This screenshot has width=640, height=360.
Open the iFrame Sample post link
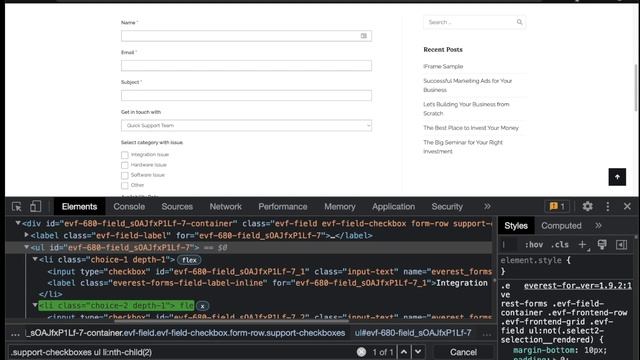pos(443,66)
